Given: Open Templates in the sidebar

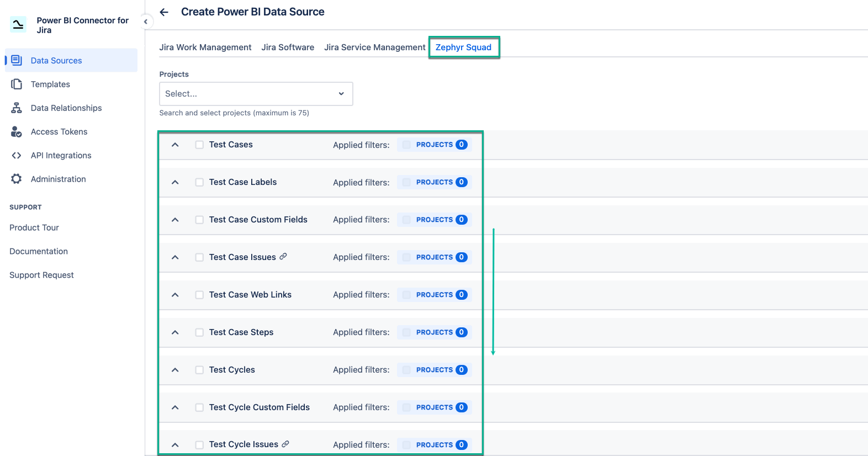Looking at the screenshot, I should click(x=71, y=84).
